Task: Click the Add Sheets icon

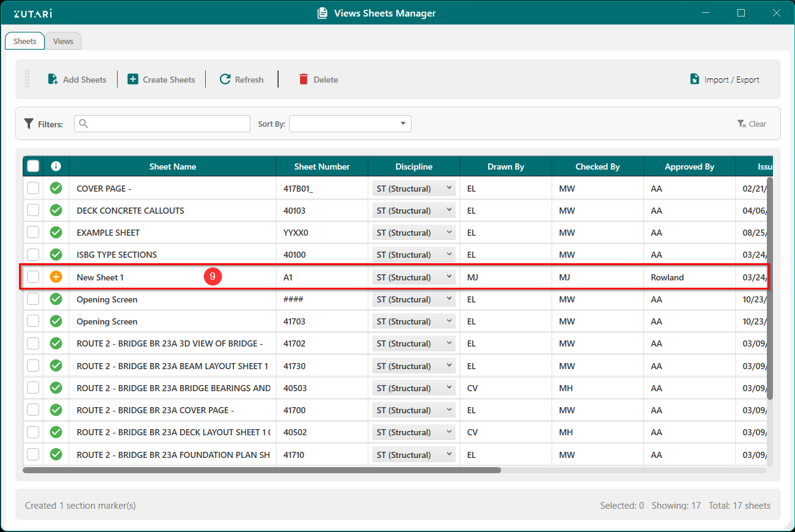Action: [53, 79]
